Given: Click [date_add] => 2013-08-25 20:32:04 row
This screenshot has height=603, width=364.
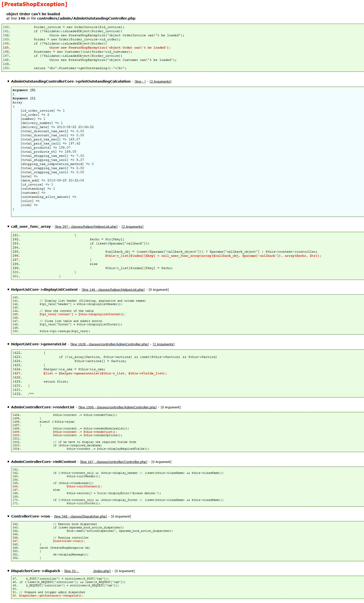Looking at the screenshot, I should coord(52,180).
